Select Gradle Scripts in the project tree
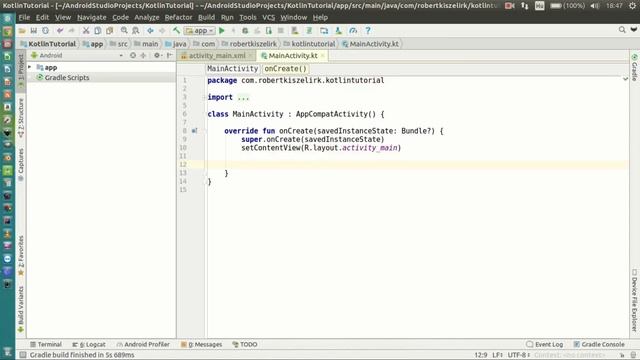This screenshot has height=360, width=640. click(67, 77)
